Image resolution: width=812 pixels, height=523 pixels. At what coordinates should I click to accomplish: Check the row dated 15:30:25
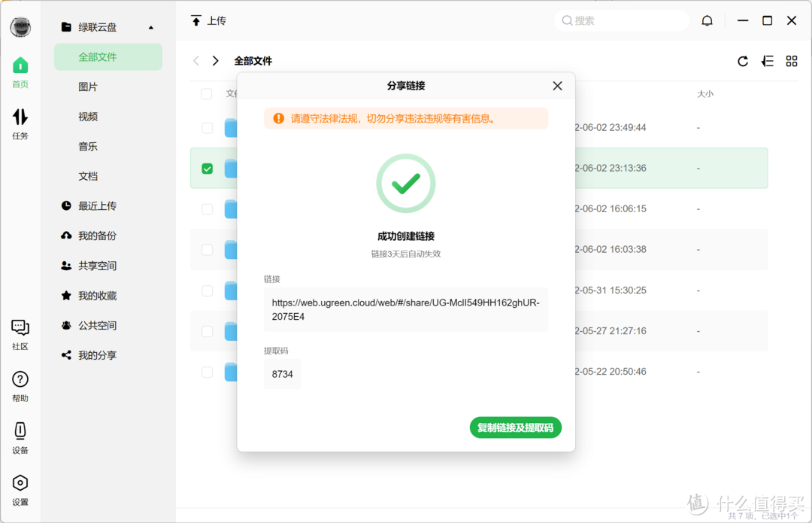(208, 290)
